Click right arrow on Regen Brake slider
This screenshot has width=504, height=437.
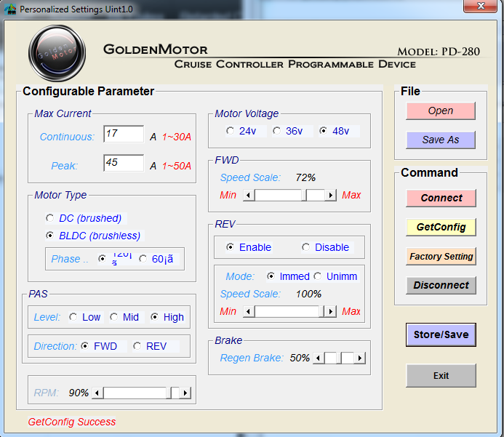[359, 358]
